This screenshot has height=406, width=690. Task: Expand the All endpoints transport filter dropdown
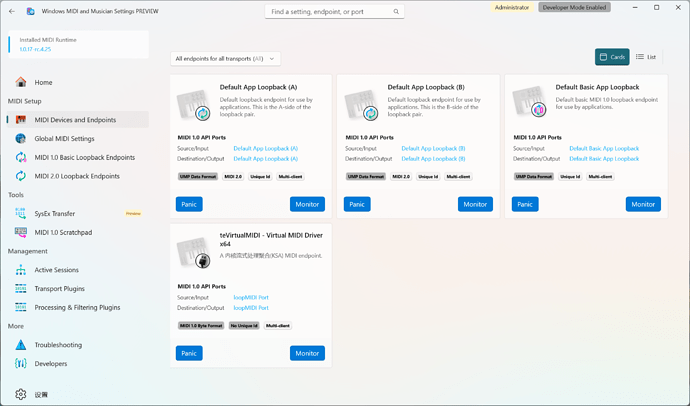pos(225,59)
